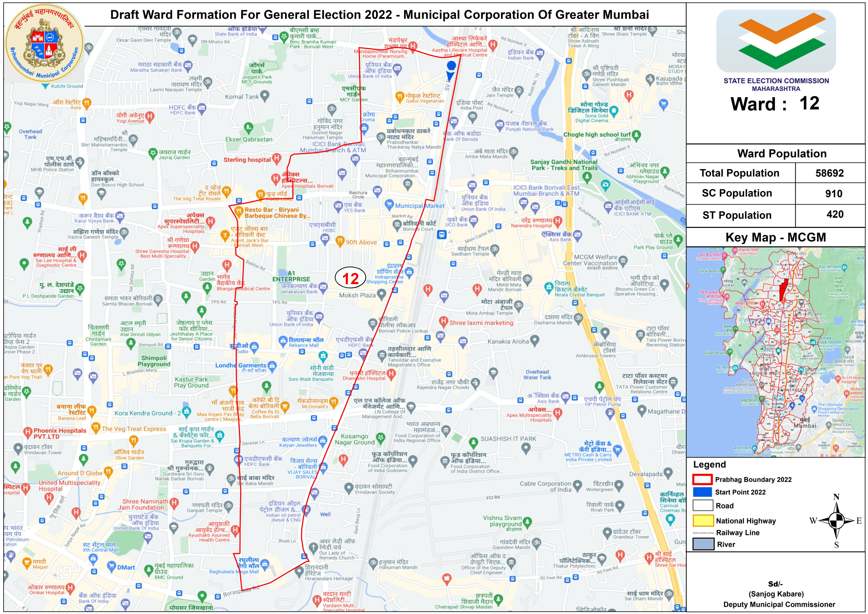Screen dimensions: 868x614
Task: Click the Municipal Market shopping icon
Action: click(x=389, y=205)
